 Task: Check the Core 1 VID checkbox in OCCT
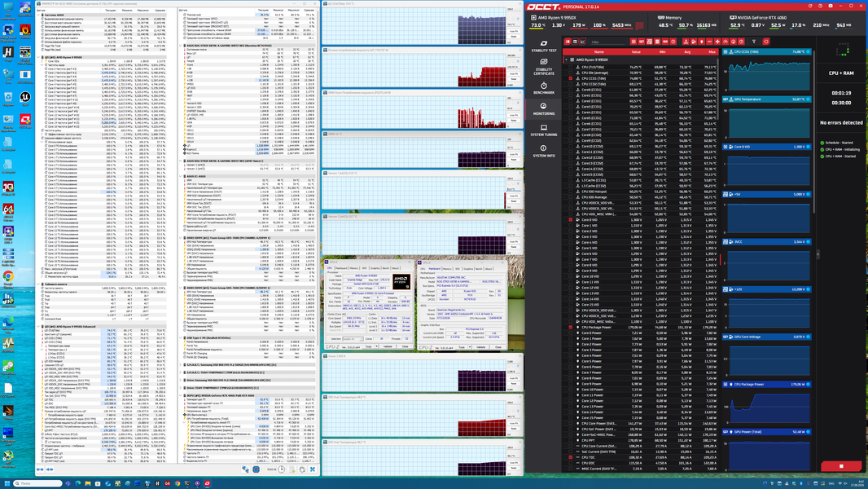571,226
